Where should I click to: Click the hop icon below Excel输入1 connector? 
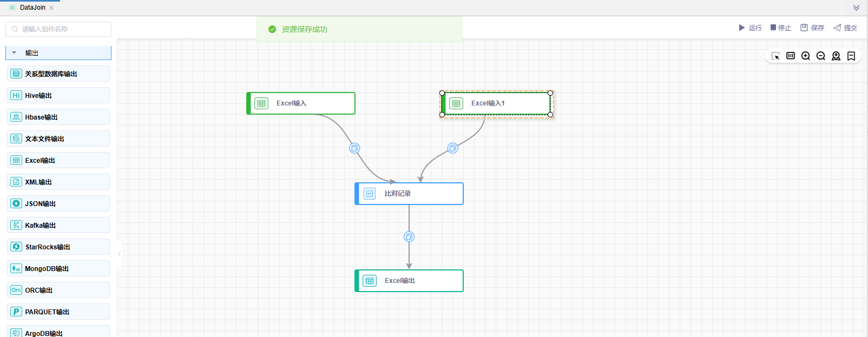453,148
